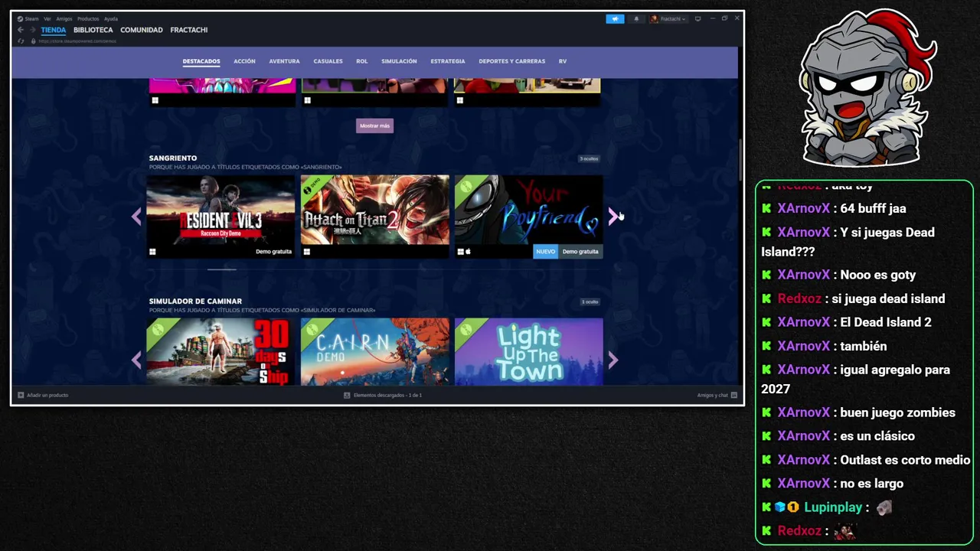Open the COMUNIDAD section
The image size is (980, 551).
click(142, 30)
